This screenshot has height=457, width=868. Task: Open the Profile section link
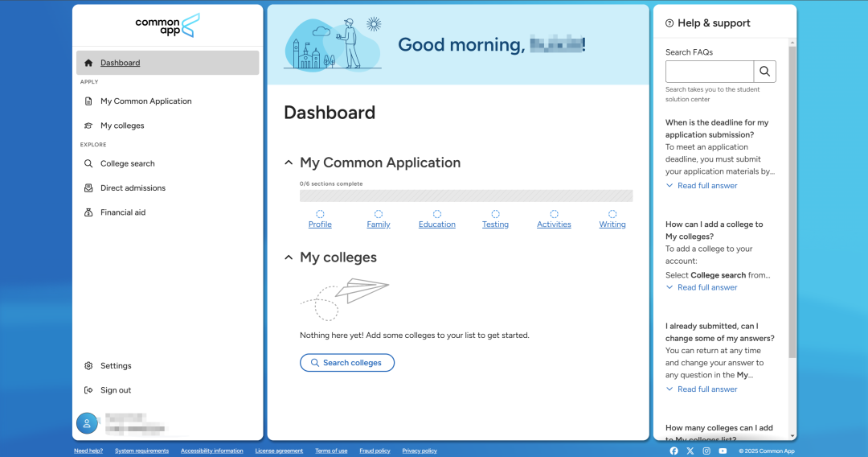320,224
